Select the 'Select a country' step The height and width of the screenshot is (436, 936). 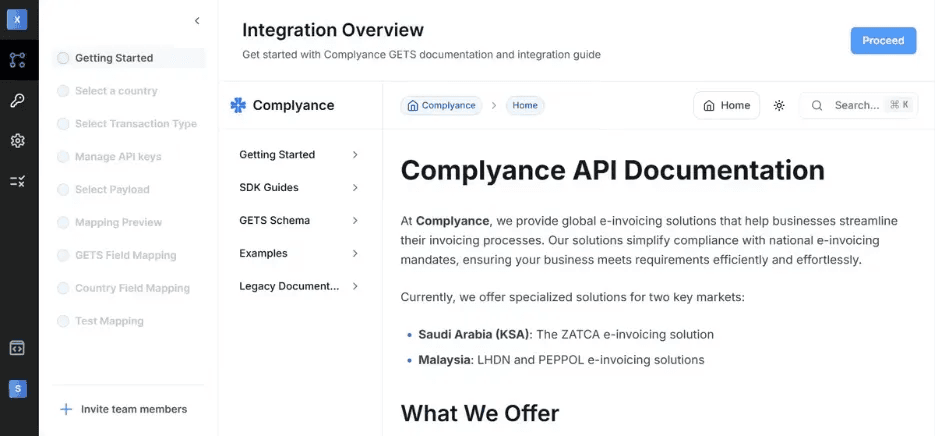[116, 91]
